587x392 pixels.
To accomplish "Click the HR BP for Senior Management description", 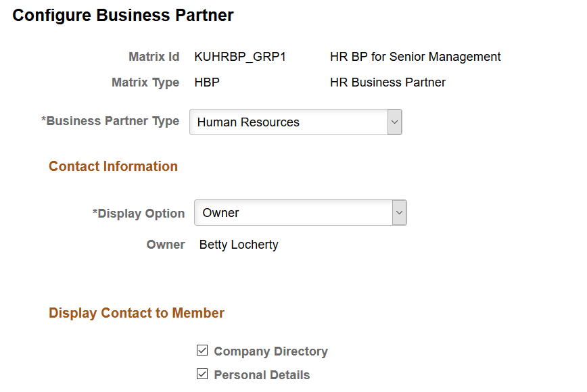I will pos(415,57).
